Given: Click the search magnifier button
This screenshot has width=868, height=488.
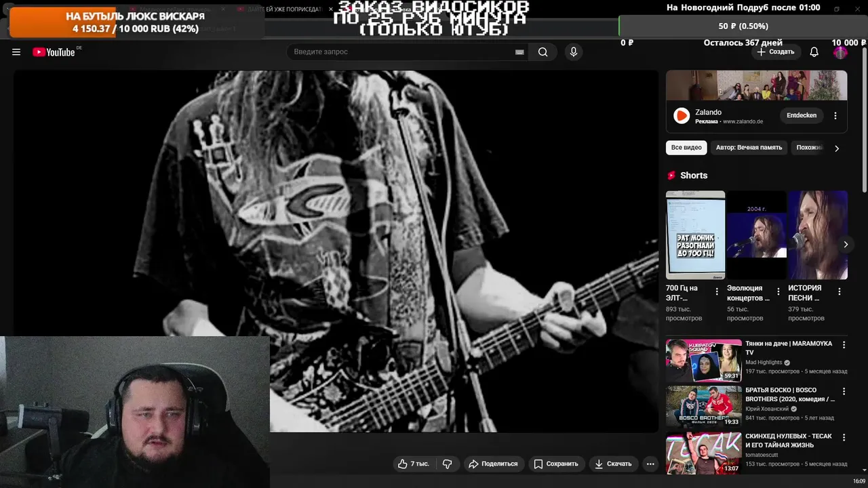Looking at the screenshot, I should point(542,52).
